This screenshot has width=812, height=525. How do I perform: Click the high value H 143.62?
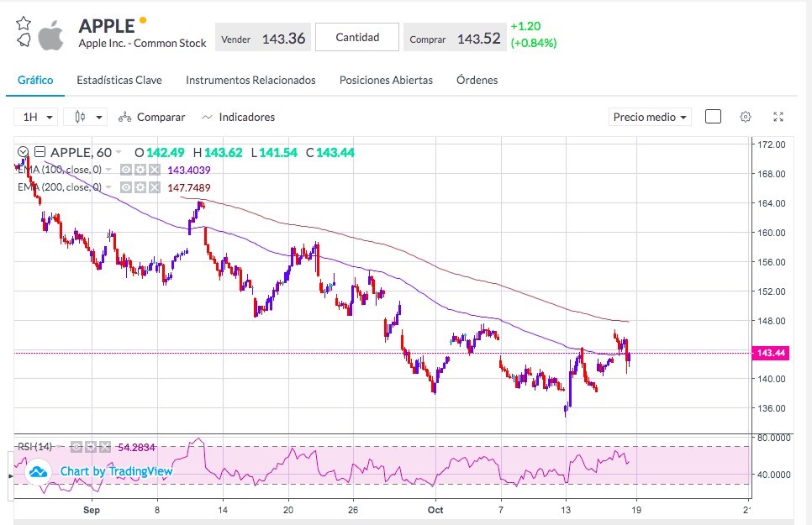(218, 153)
